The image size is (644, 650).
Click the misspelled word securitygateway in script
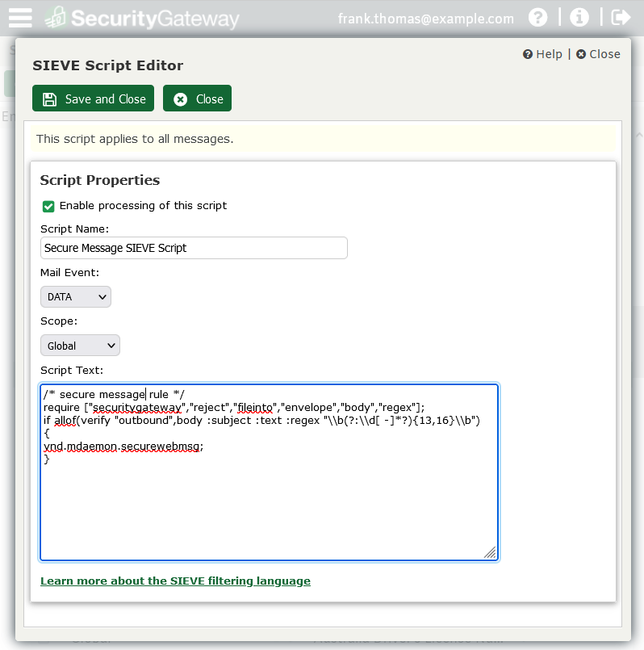coord(140,407)
